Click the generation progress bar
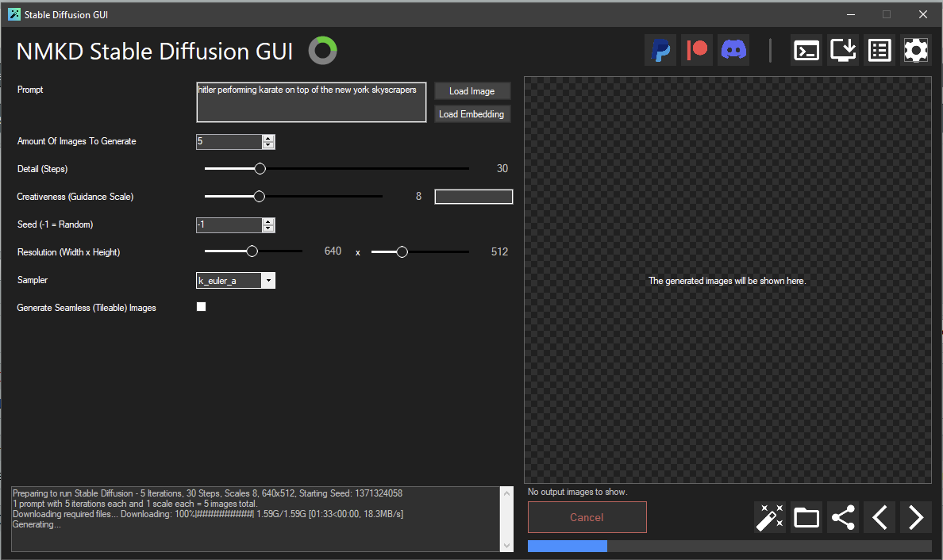 (x=729, y=547)
